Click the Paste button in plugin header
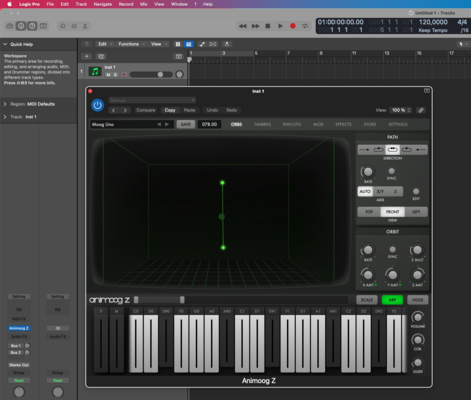The image size is (471, 400). click(189, 110)
